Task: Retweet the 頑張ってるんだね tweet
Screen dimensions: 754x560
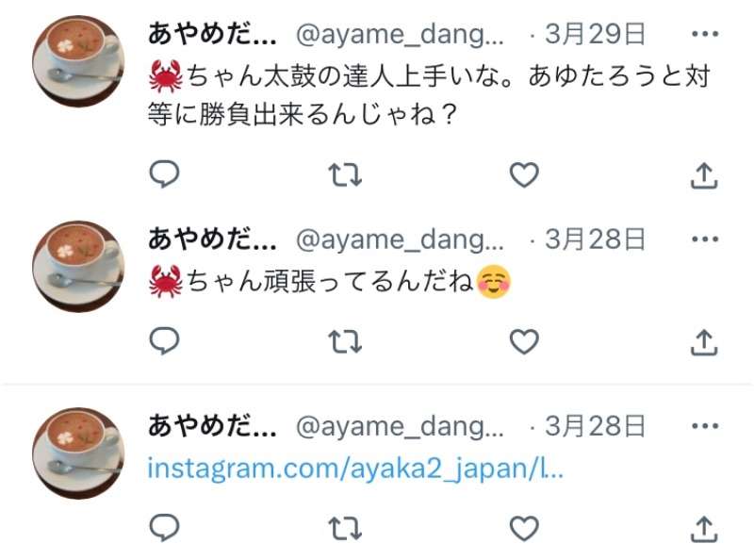Action: (345, 342)
